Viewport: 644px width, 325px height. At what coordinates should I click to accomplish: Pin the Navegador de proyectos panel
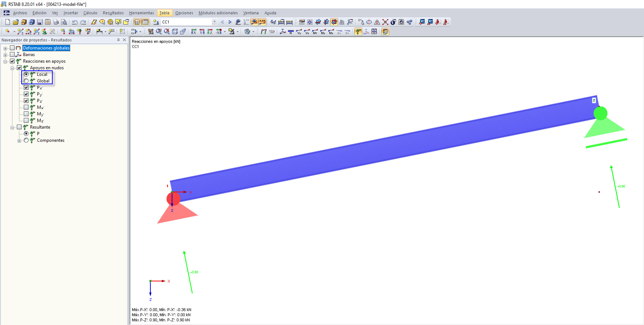coord(118,40)
